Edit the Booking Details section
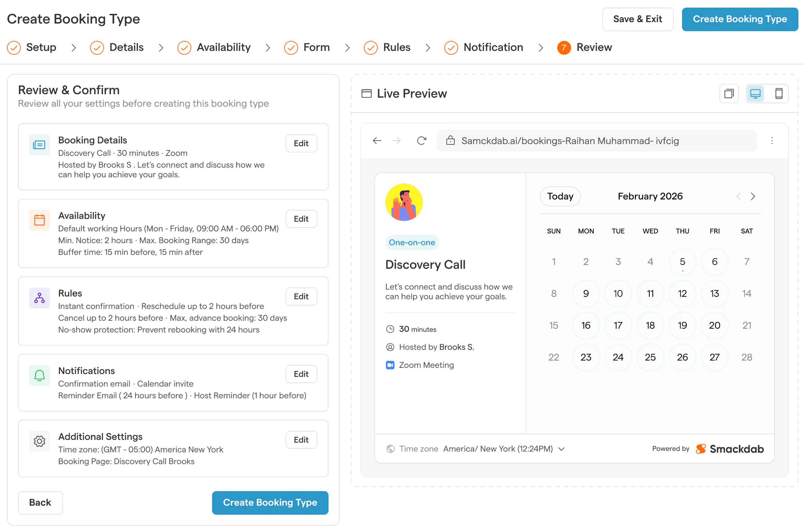The image size is (804, 532). 301,143
